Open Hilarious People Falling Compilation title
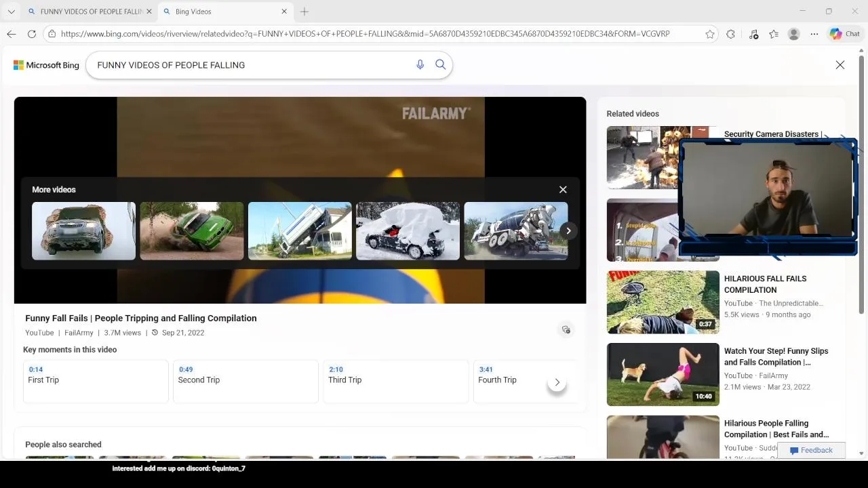The height and width of the screenshot is (488, 868). (x=776, y=429)
